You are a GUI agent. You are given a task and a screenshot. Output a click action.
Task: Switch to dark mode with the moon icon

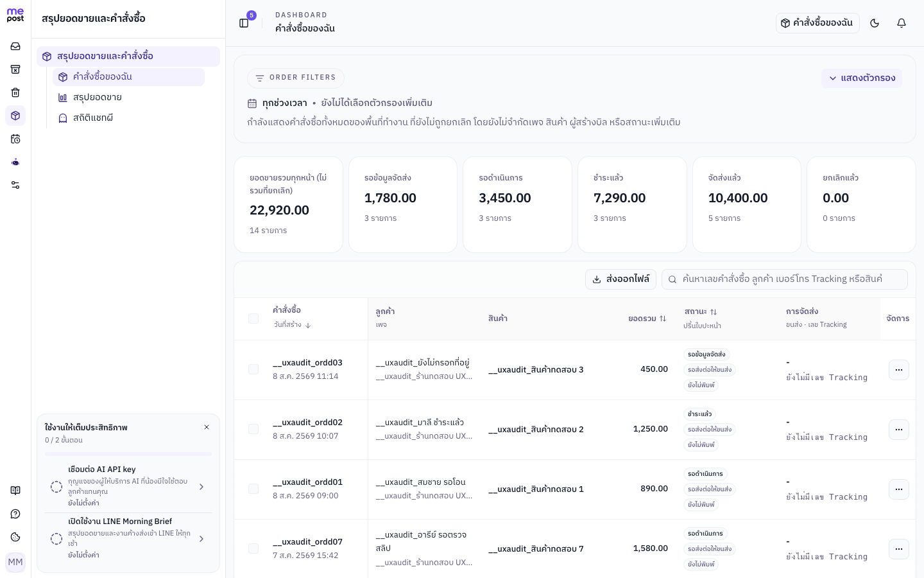point(875,23)
